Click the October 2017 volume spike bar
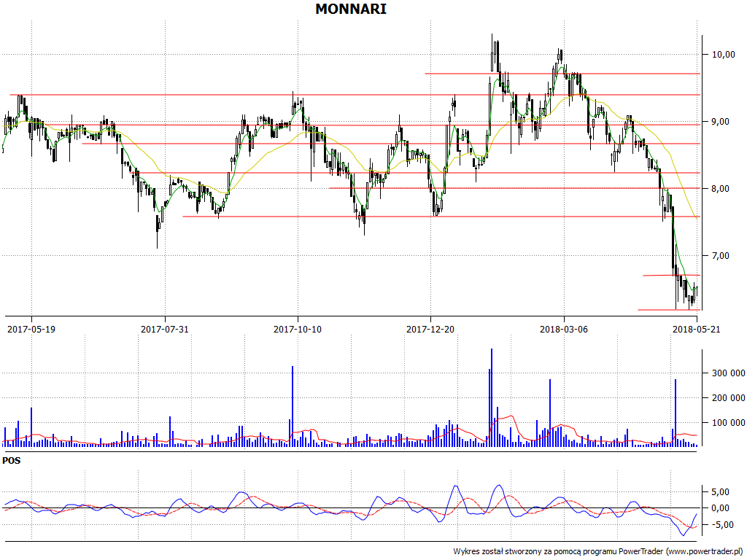The height and width of the screenshot is (560, 747). 292,406
